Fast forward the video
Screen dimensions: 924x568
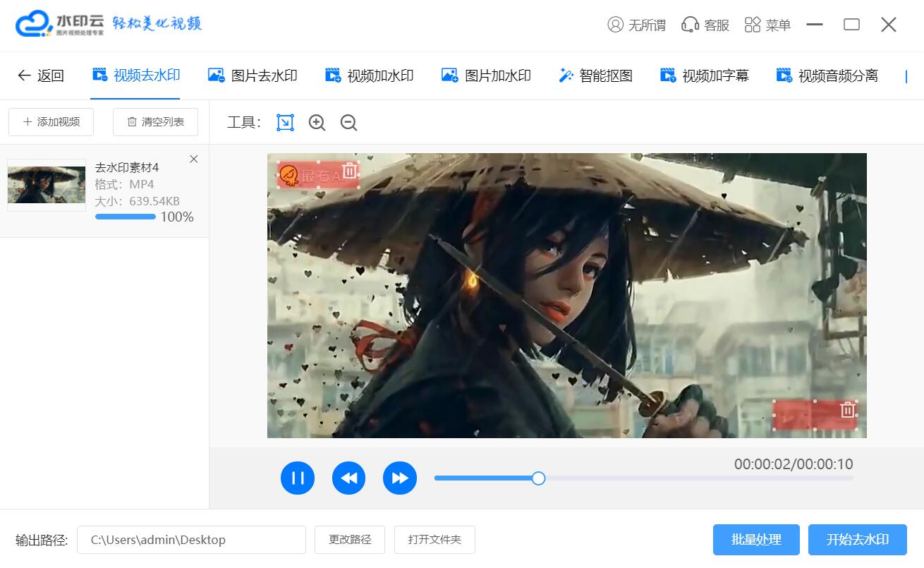(x=400, y=478)
